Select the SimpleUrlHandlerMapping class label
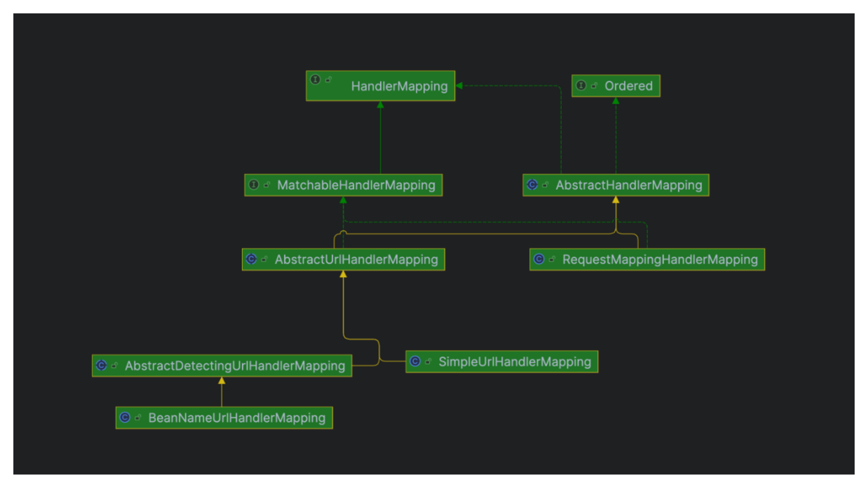This screenshot has width=868, height=488. coord(514,362)
